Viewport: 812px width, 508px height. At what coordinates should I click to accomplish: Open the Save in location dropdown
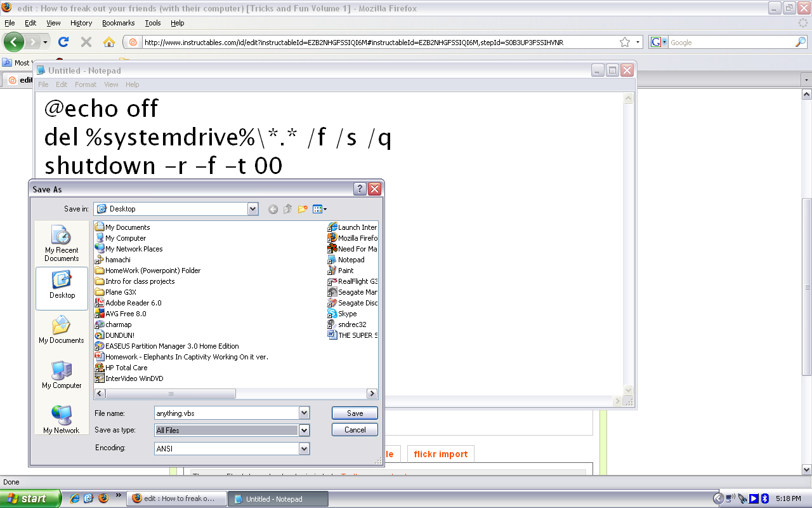click(x=252, y=209)
